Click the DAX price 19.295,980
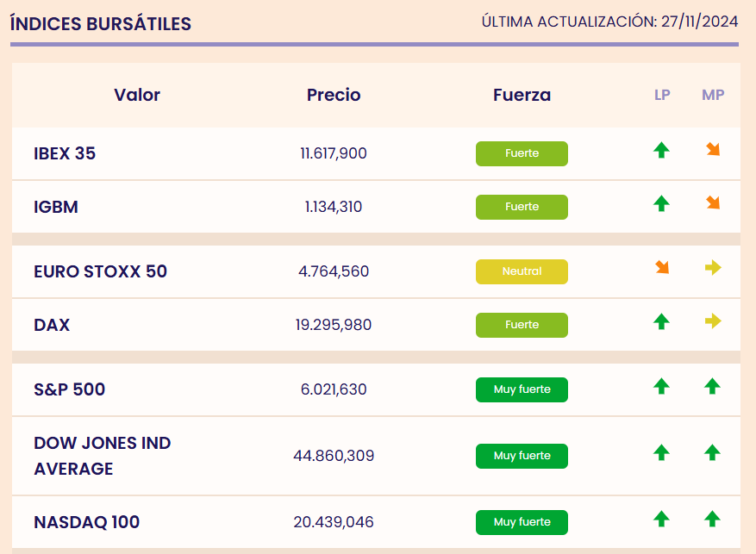 click(x=334, y=325)
